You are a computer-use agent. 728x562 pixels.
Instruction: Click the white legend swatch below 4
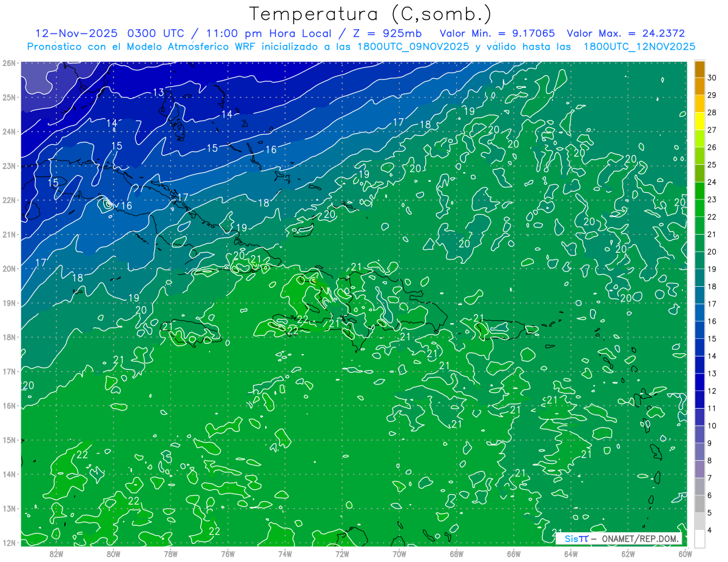click(x=699, y=538)
